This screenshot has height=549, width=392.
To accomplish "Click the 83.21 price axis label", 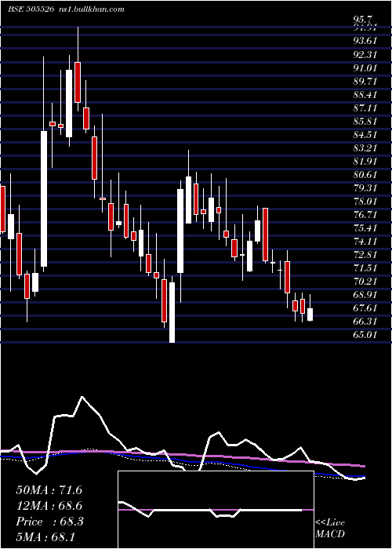I will point(365,148).
